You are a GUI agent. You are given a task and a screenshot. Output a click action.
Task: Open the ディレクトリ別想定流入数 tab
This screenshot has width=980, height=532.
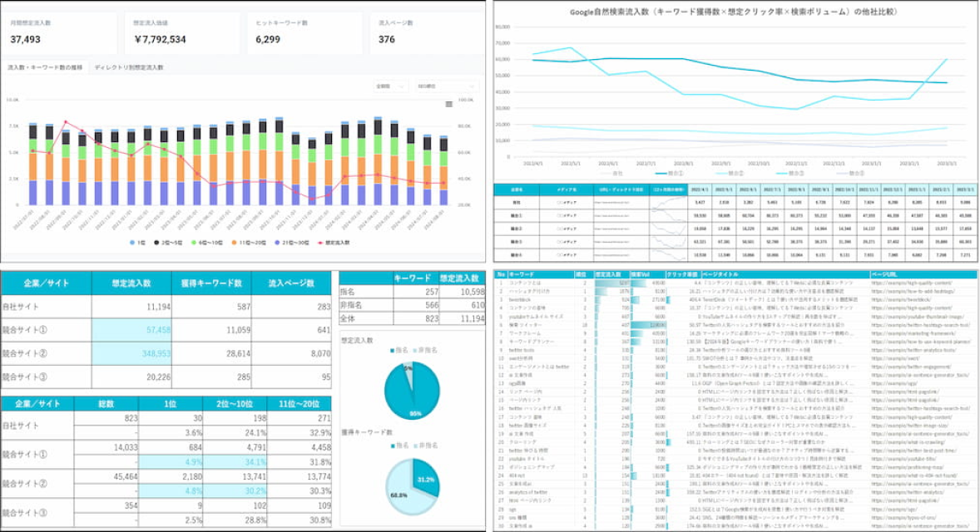click(128, 66)
